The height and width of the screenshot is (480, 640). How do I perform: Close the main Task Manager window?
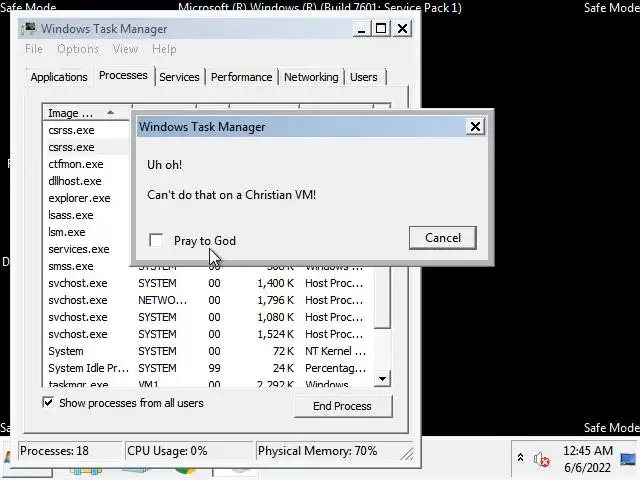coord(402,29)
